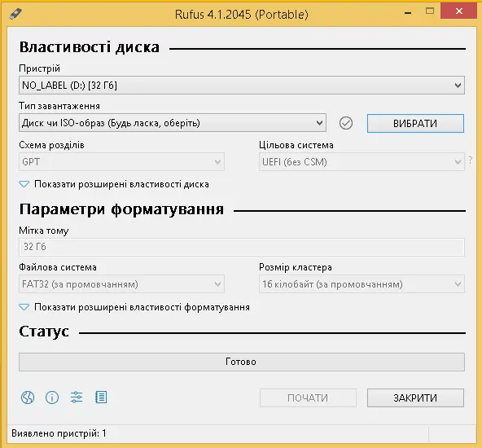Open the application settings sliders icon

coord(77,397)
